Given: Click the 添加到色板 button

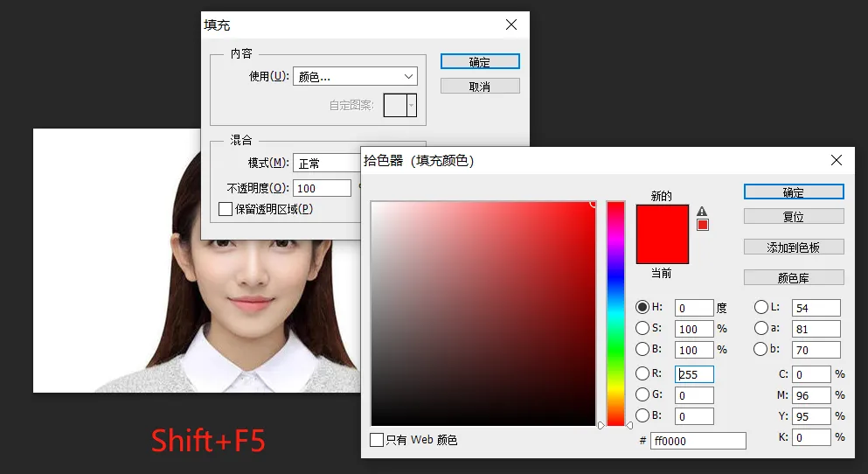Looking at the screenshot, I should click(x=793, y=247).
